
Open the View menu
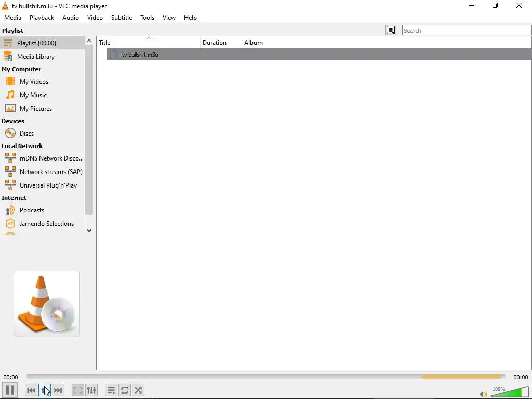pos(169,18)
